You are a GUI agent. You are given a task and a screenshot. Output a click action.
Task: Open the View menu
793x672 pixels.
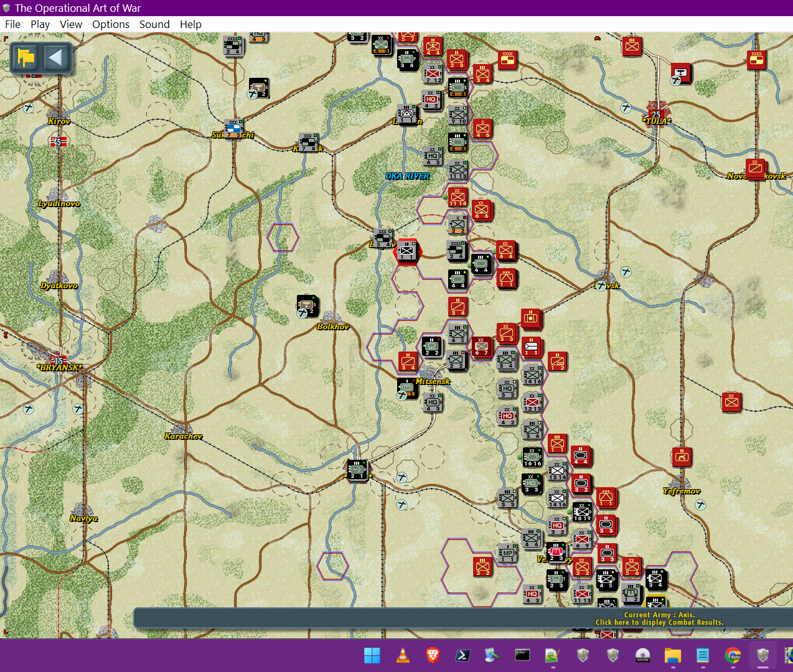[x=71, y=24]
